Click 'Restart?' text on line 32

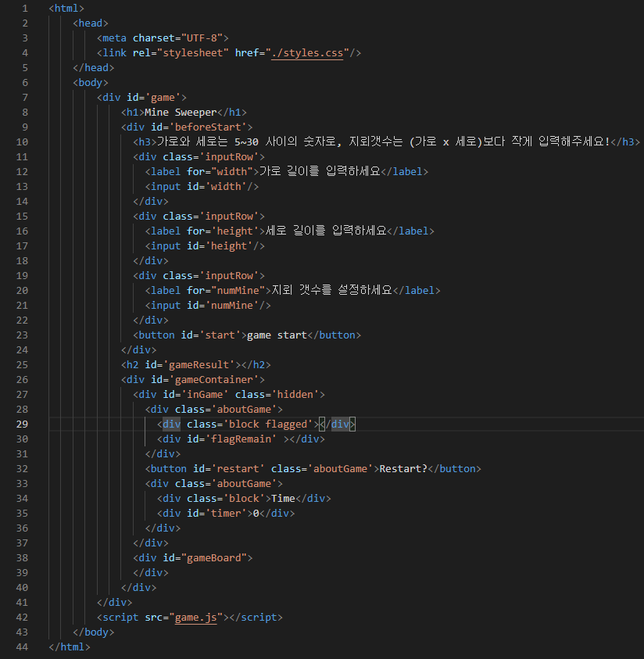tap(403, 468)
